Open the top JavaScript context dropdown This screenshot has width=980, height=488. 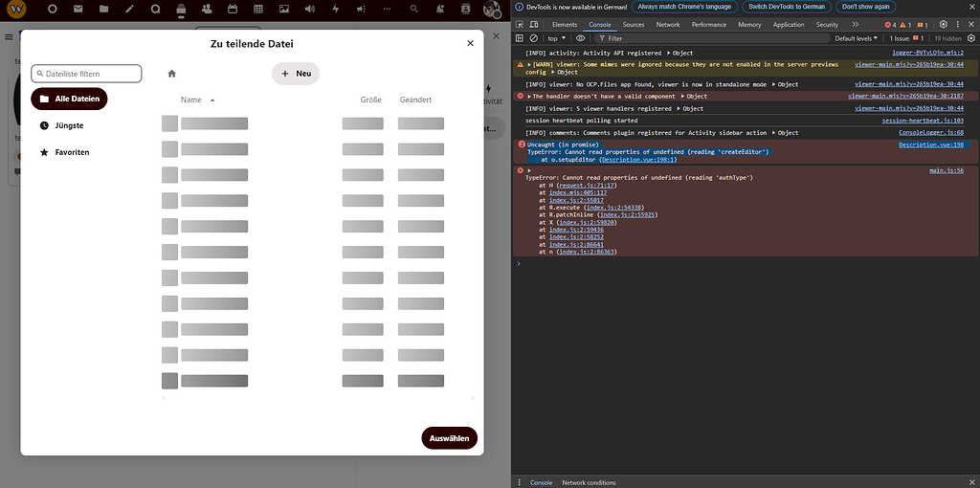tap(556, 38)
